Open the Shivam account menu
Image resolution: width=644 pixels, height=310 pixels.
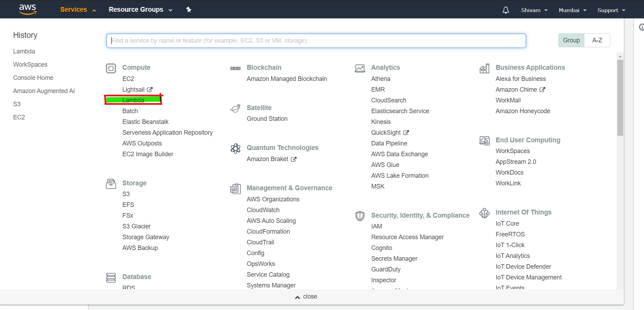tap(534, 10)
